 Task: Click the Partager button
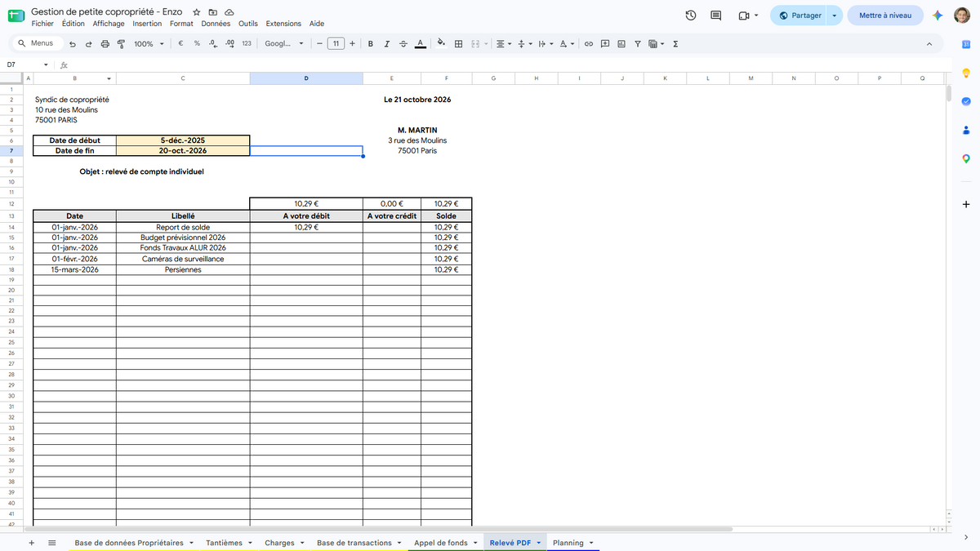[799, 16]
